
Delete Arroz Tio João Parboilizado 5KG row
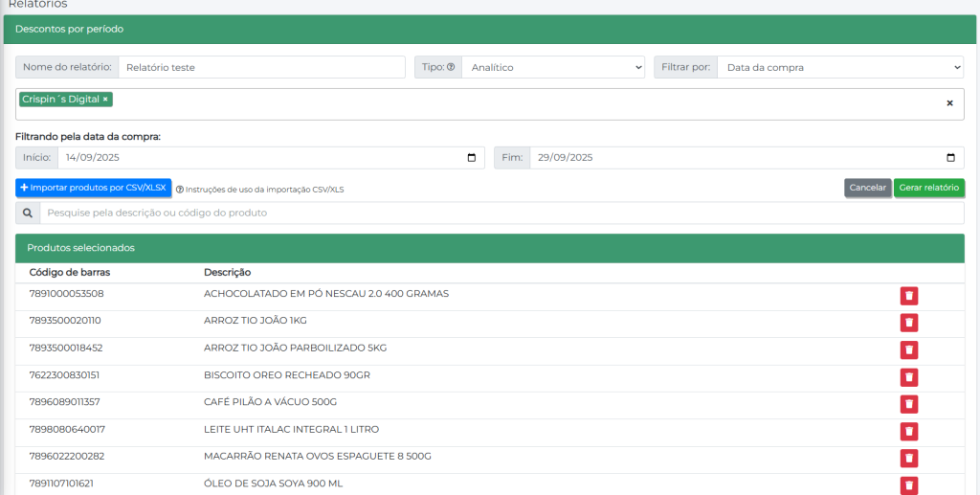[x=908, y=349]
